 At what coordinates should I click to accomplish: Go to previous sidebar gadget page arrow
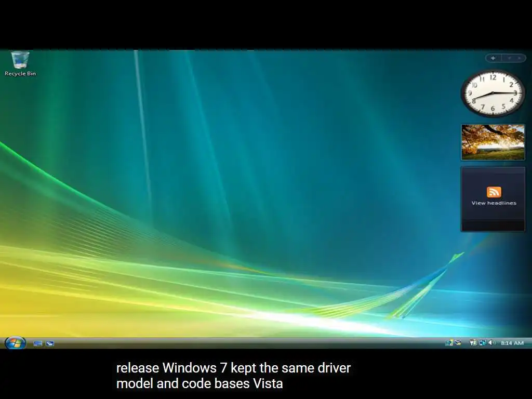tap(509, 58)
